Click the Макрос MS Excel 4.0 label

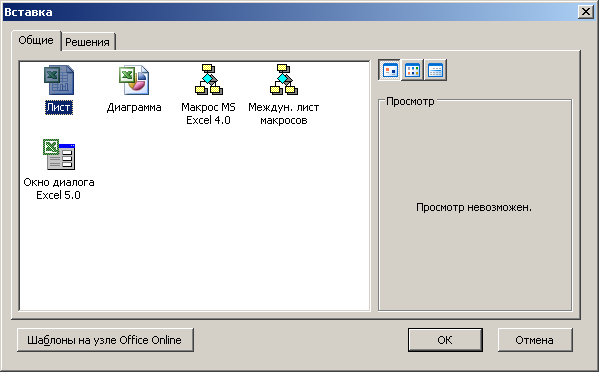[208, 113]
